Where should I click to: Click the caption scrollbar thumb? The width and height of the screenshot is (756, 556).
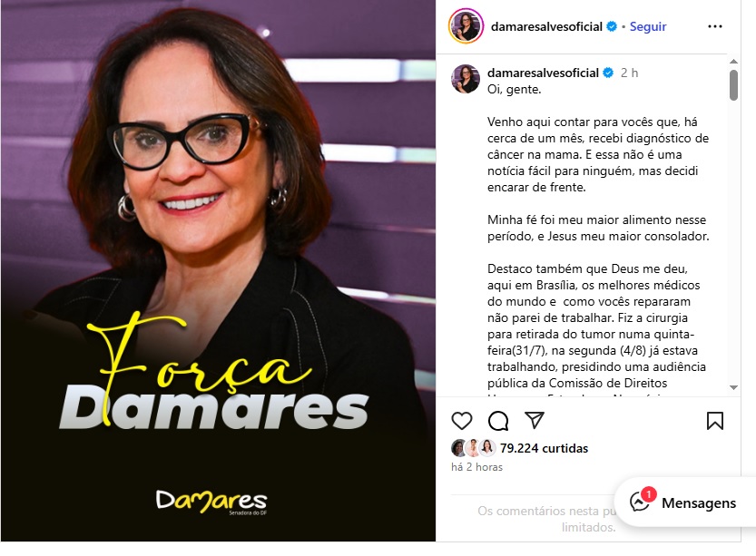(x=734, y=85)
